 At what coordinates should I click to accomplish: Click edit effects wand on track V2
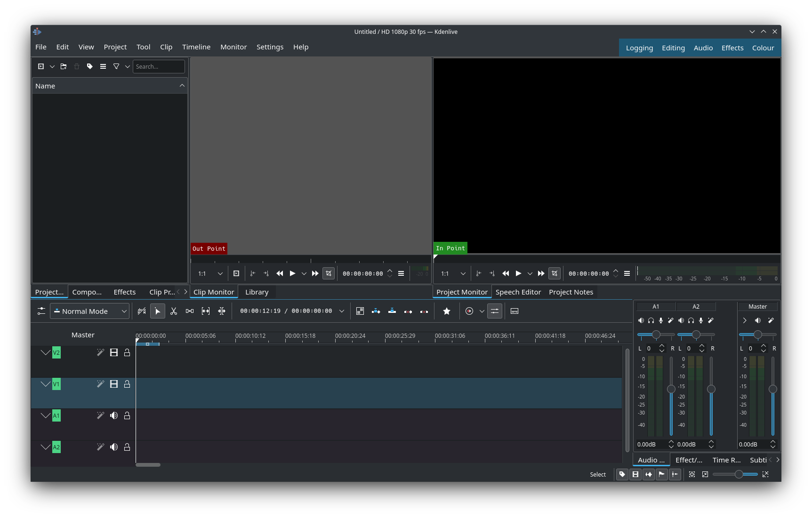tap(100, 352)
